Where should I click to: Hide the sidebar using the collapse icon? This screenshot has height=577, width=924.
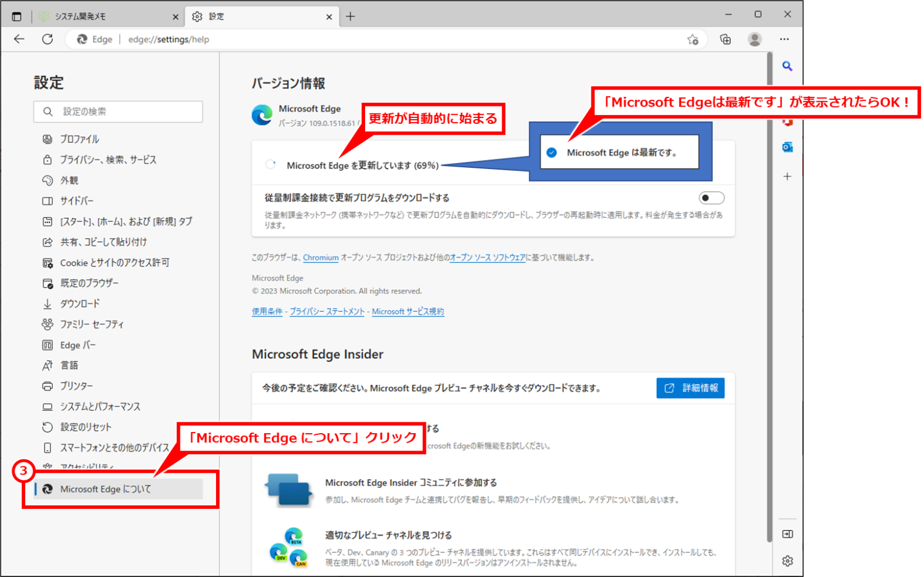click(x=787, y=534)
